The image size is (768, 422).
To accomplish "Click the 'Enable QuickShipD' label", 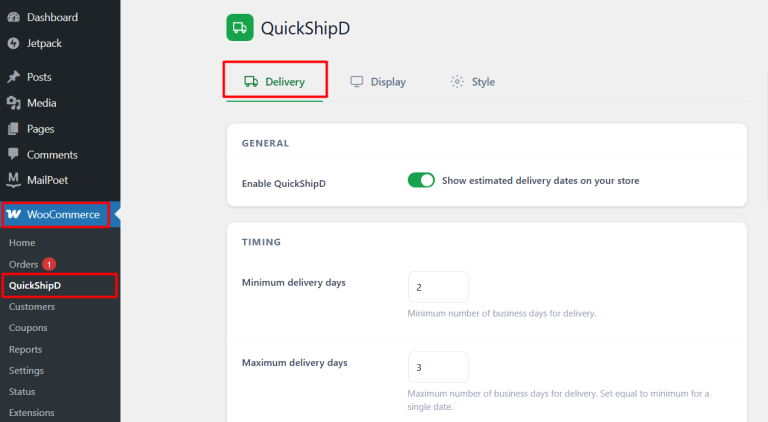I will [x=284, y=184].
